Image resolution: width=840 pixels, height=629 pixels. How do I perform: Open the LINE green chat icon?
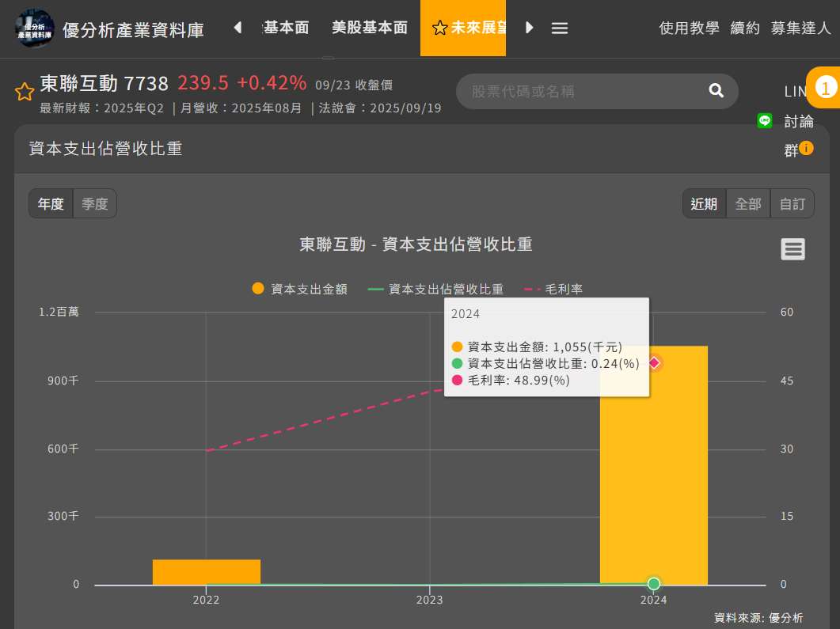click(x=765, y=121)
